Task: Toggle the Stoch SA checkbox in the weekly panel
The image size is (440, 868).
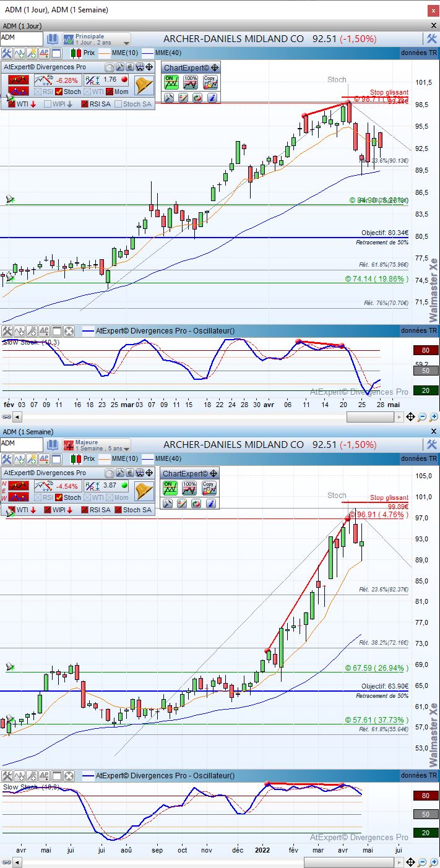Action: tap(118, 510)
